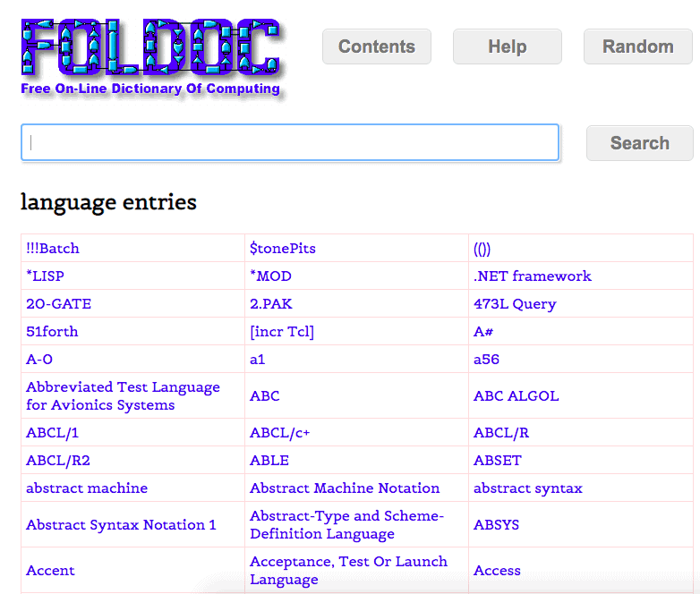This screenshot has height=594, width=700.
Task: Open Abstract Syntax Notation 1 entry
Action: (121, 524)
